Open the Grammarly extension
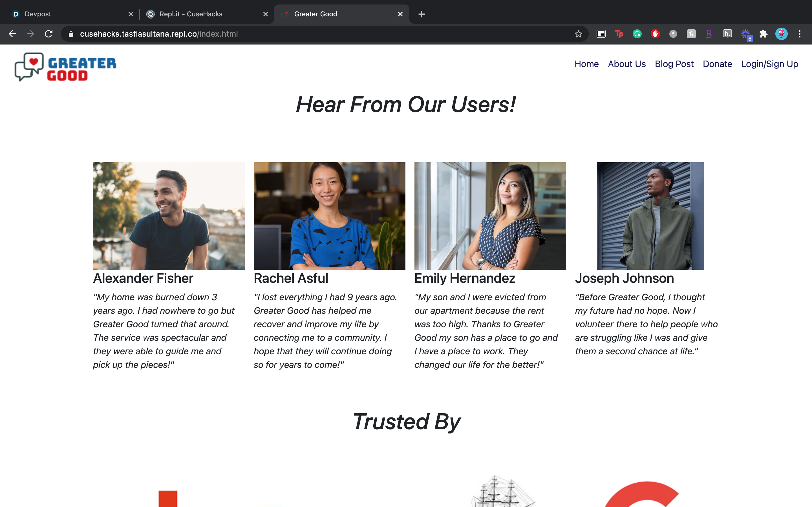The width and height of the screenshot is (812, 507). [x=637, y=34]
